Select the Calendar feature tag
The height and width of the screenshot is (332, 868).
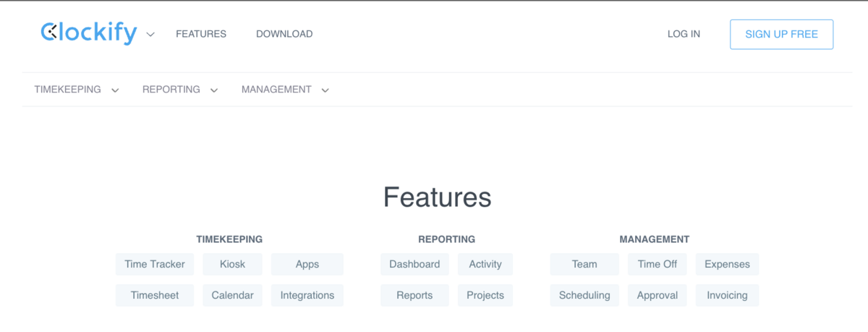click(x=233, y=295)
